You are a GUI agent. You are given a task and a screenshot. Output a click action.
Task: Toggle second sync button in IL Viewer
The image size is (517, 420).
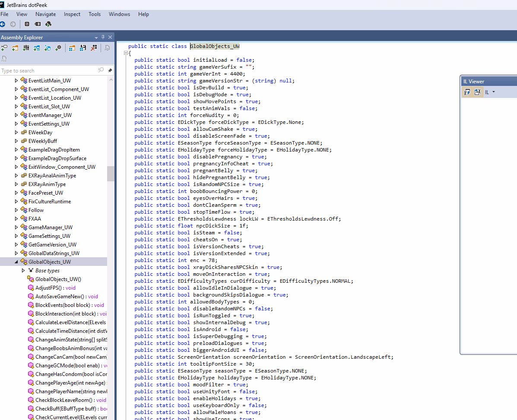(x=477, y=92)
